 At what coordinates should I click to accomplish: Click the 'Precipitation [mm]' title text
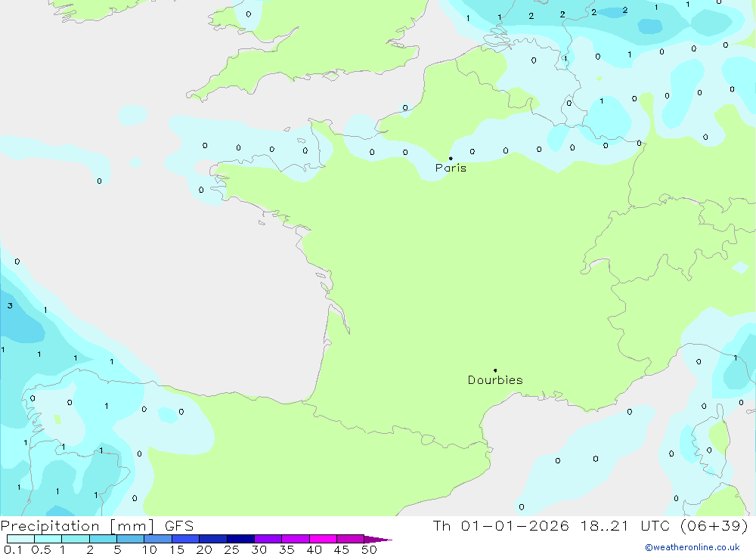(x=77, y=526)
